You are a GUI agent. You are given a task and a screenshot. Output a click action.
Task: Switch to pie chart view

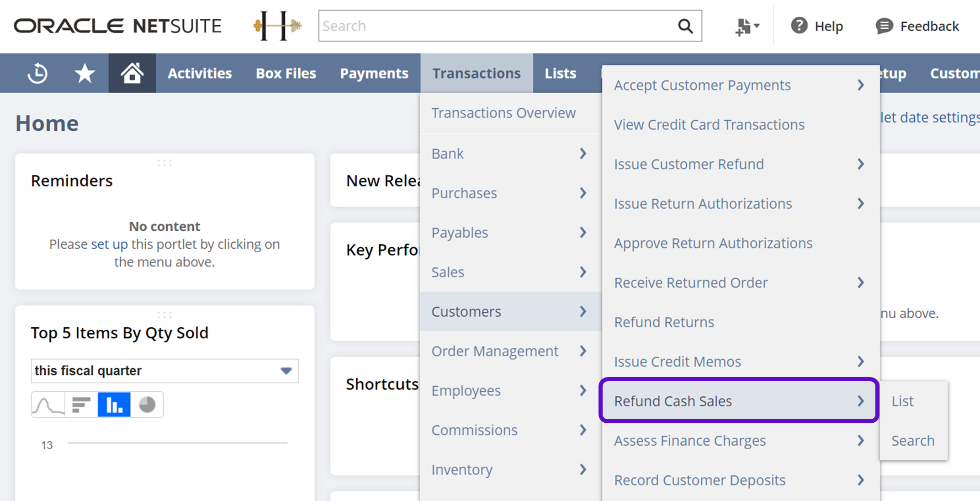[x=147, y=405]
